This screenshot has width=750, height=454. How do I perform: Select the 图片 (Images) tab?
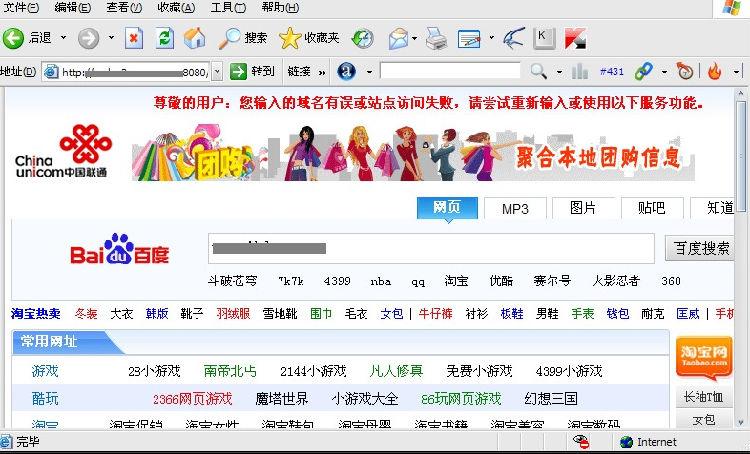[583, 208]
